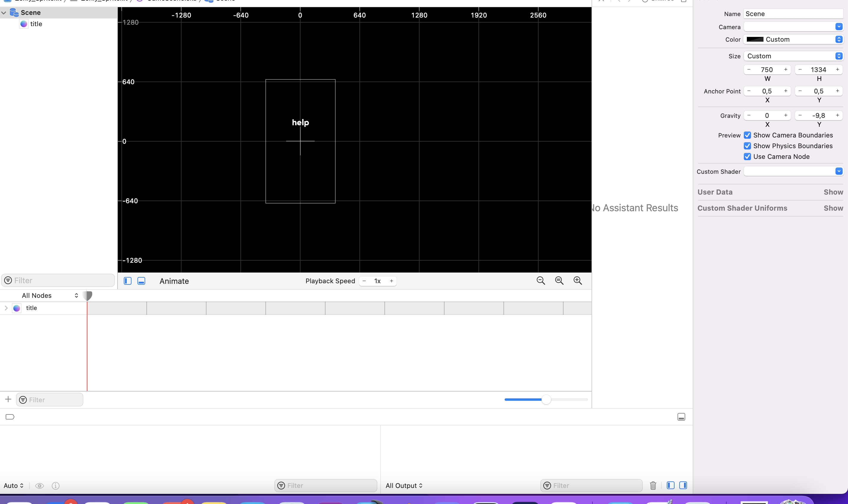Toggle the left scene navigator panel icon
This screenshot has height=504, width=848.
click(x=128, y=281)
